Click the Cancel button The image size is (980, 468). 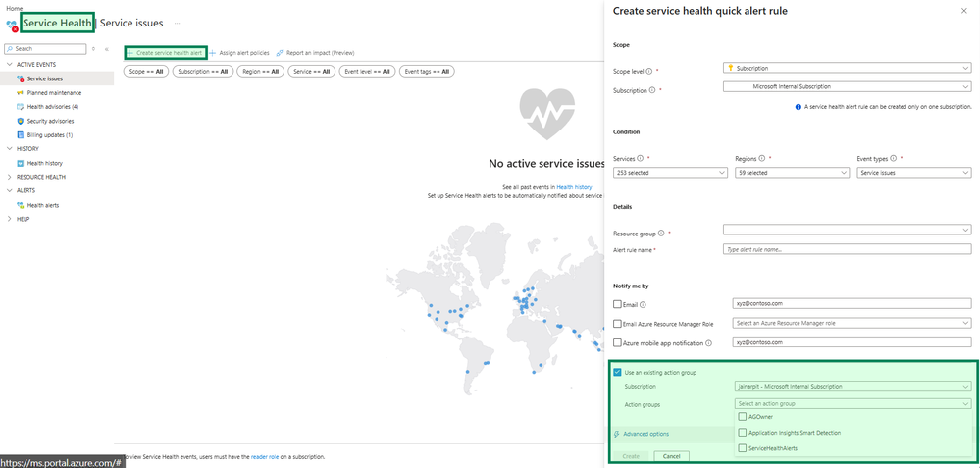[671, 456]
